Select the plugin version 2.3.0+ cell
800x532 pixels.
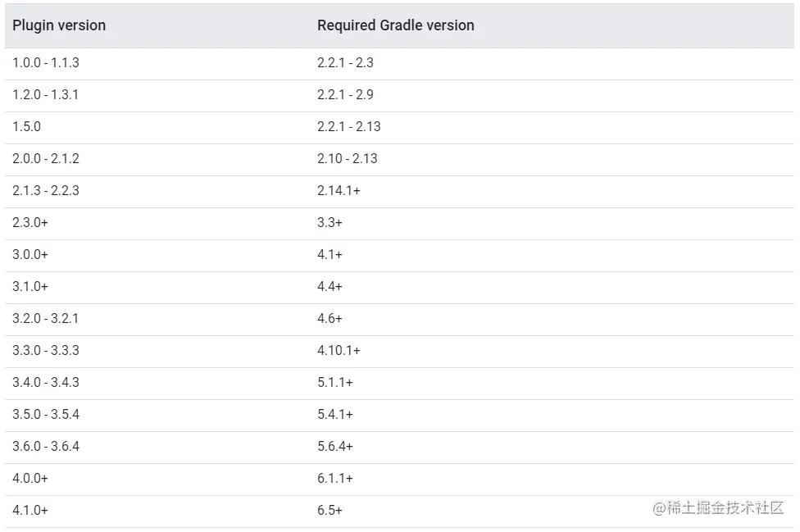coord(30,223)
